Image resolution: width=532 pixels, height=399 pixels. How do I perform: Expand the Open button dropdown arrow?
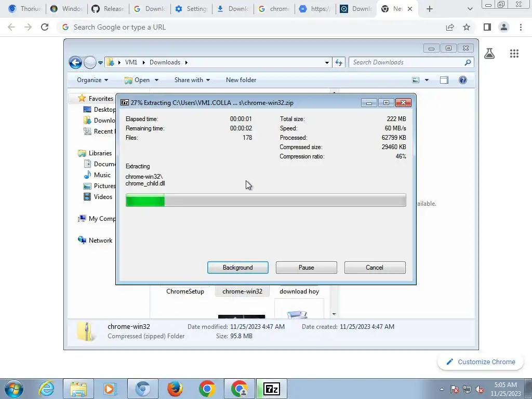tap(156, 80)
